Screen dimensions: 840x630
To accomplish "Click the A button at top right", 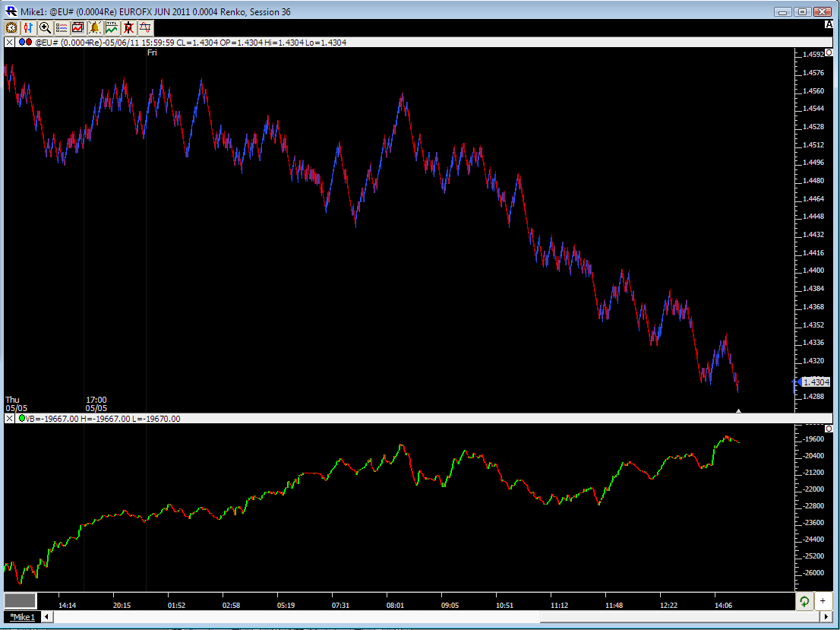I will click(828, 24).
